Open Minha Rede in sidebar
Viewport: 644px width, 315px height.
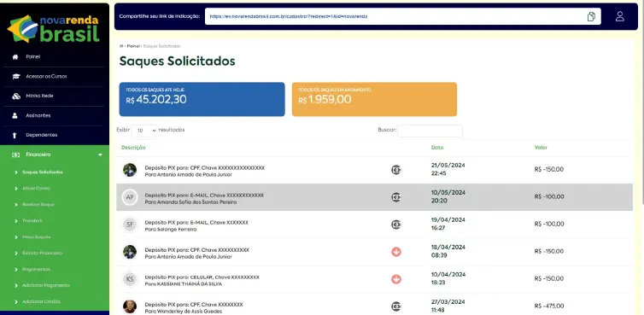coord(39,96)
